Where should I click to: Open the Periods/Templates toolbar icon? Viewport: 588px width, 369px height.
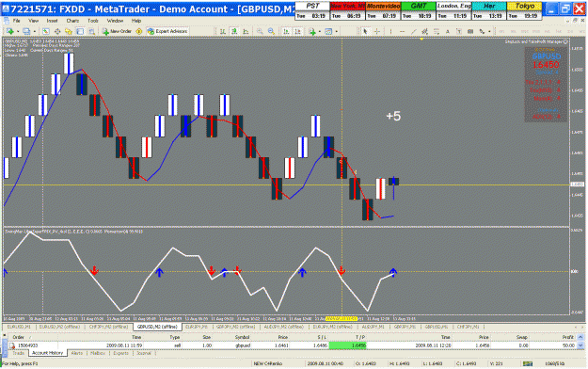[328, 31]
